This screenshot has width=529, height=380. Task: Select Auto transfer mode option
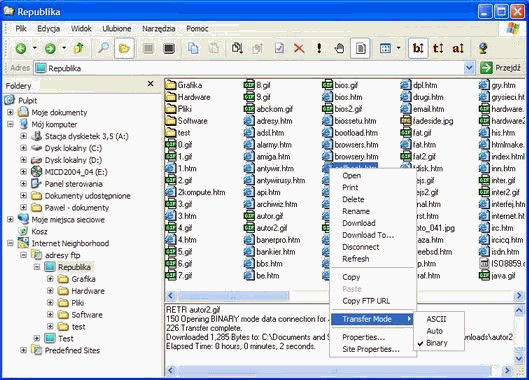tap(435, 331)
